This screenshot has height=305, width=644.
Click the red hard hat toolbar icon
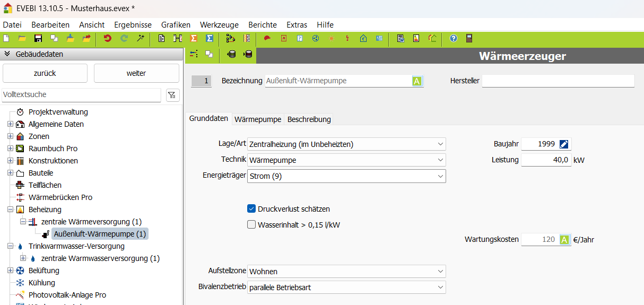(267, 38)
